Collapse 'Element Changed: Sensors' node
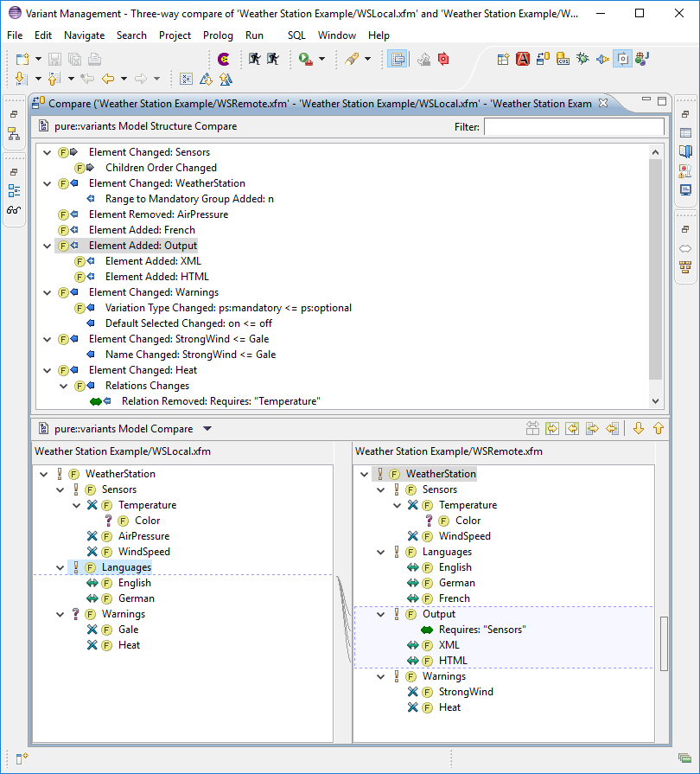The image size is (700, 774). point(48,152)
